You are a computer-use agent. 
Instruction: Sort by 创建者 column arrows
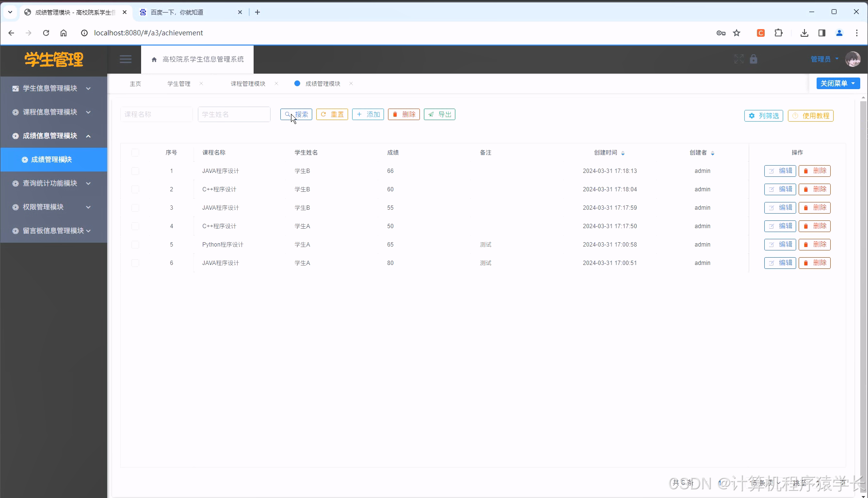[712, 153]
